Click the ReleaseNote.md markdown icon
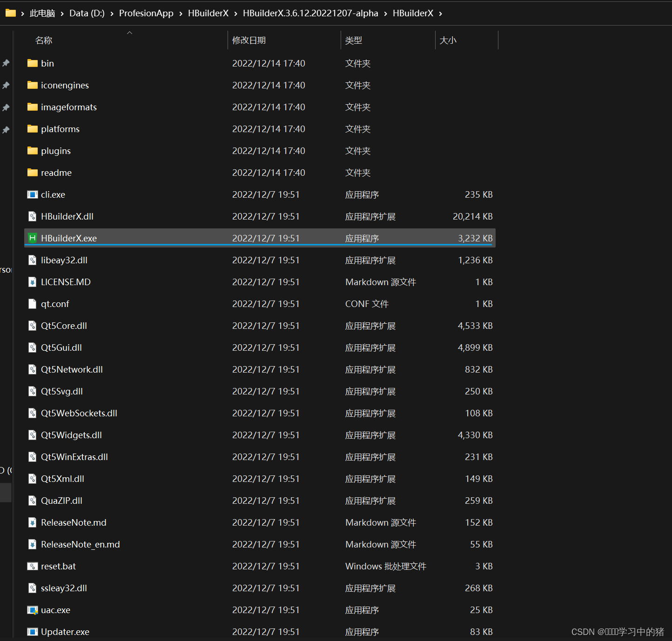The width and height of the screenshot is (672, 641). coord(33,522)
